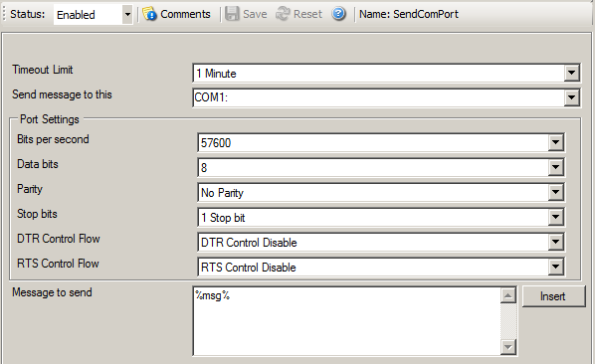The image size is (595, 364).
Task: Open help via the blue question mark icon
Action: [338, 14]
